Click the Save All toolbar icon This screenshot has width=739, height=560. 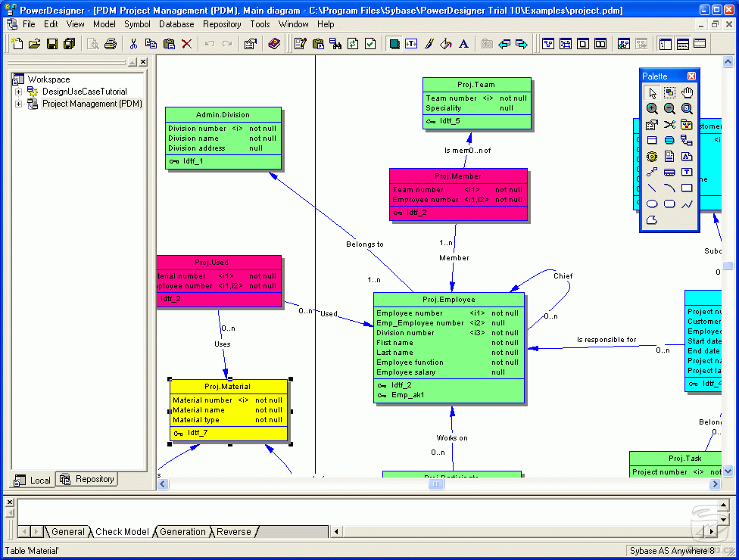70,44
